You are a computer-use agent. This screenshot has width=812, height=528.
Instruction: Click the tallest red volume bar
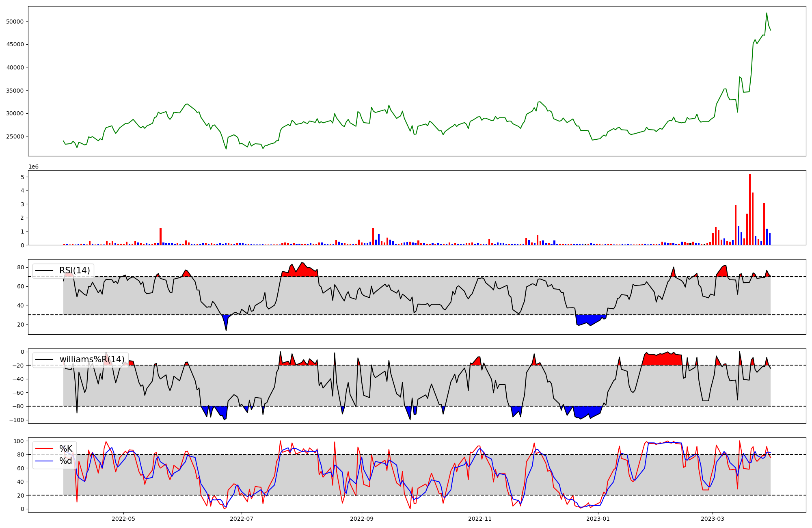749,209
